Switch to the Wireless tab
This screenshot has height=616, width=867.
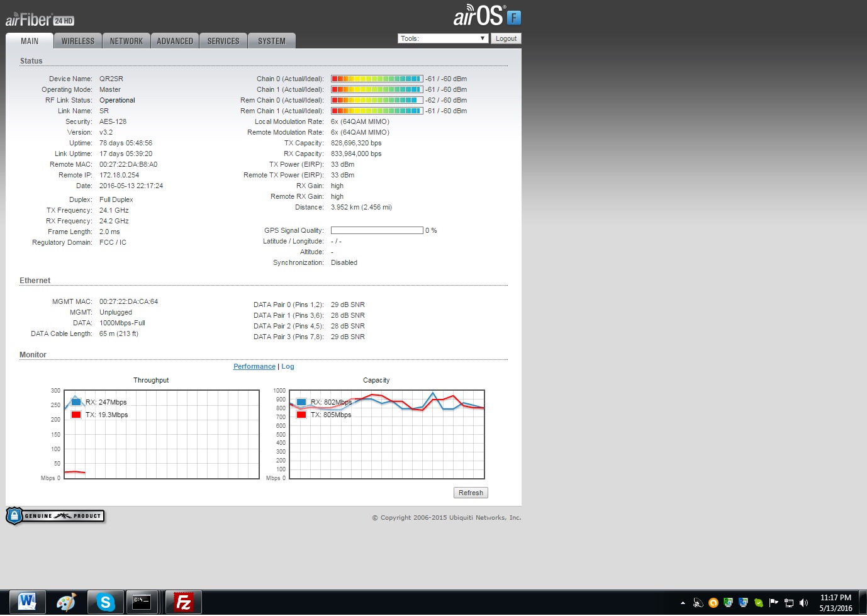point(78,41)
